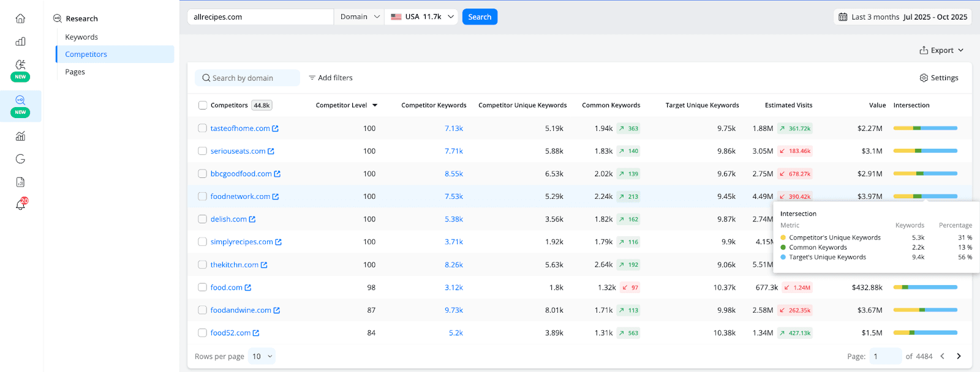This screenshot has width=980, height=372.
Task: Check the food.com row checkbox
Action: click(203, 288)
